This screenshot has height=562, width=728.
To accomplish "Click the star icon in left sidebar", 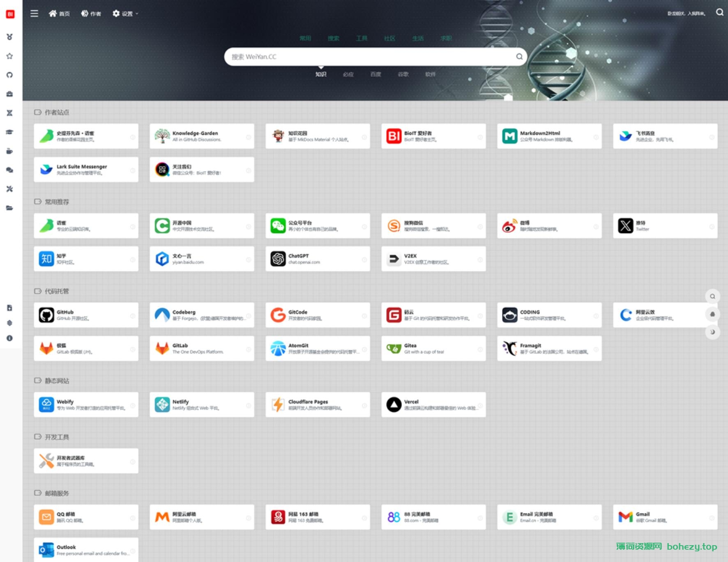I will click(9, 56).
